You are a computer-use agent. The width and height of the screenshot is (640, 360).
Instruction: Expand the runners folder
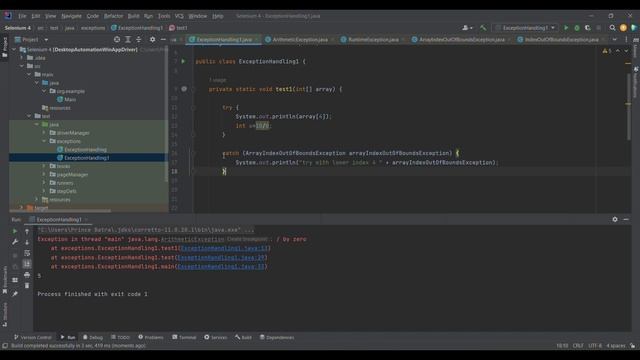(44, 183)
